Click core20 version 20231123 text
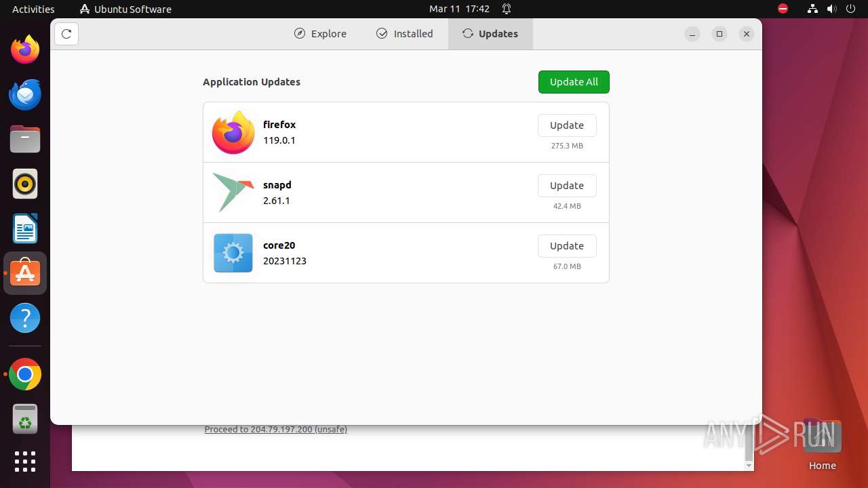 pyautogui.click(x=285, y=261)
